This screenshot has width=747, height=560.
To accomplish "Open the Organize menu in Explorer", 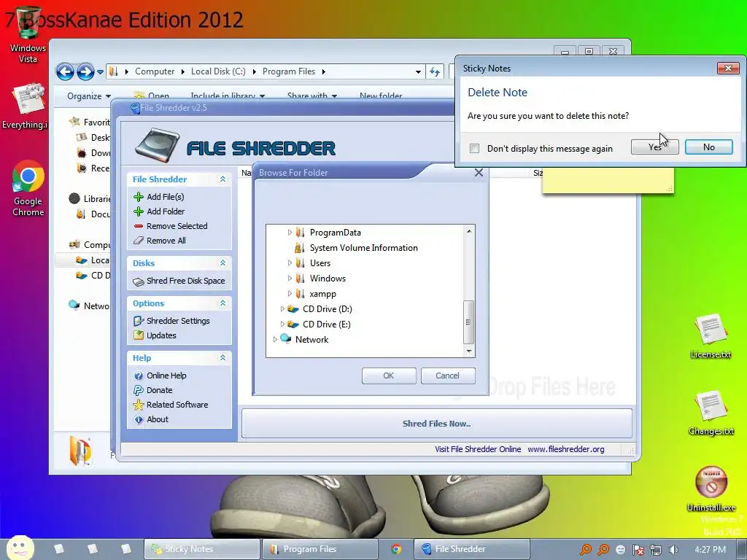I will (88, 96).
